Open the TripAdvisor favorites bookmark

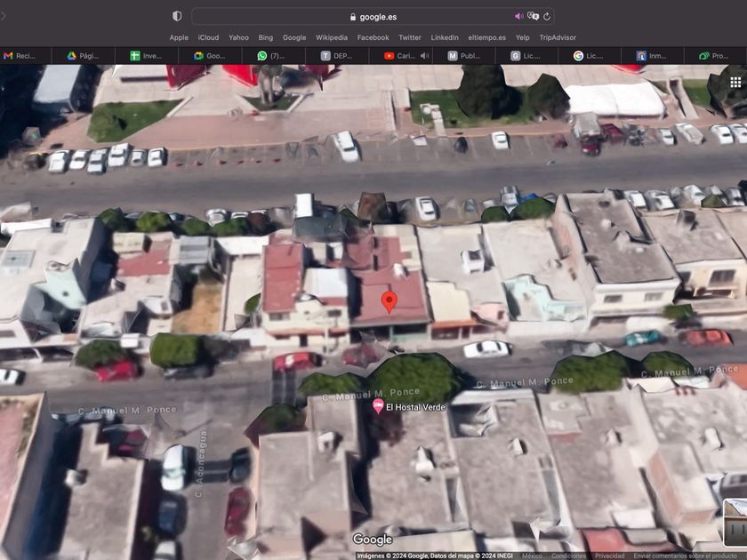(557, 37)
